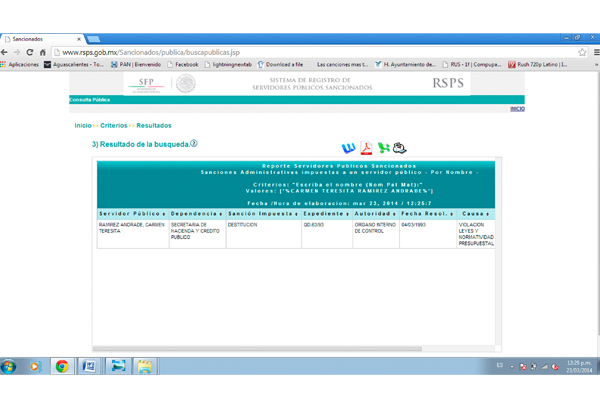This screenshot has height=400, width=600.
Task: Open Word from the Windows taskbar
Action: tap(89, 367)
